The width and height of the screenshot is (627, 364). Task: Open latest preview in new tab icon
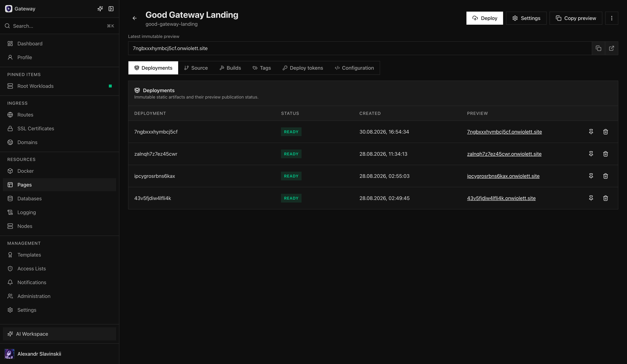(x=611, y=48)
